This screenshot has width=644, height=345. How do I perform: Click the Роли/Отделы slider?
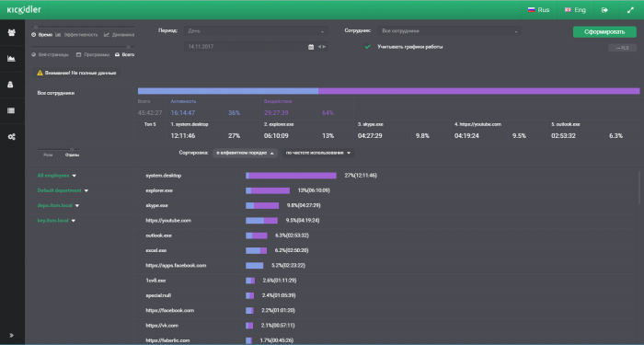59,149
